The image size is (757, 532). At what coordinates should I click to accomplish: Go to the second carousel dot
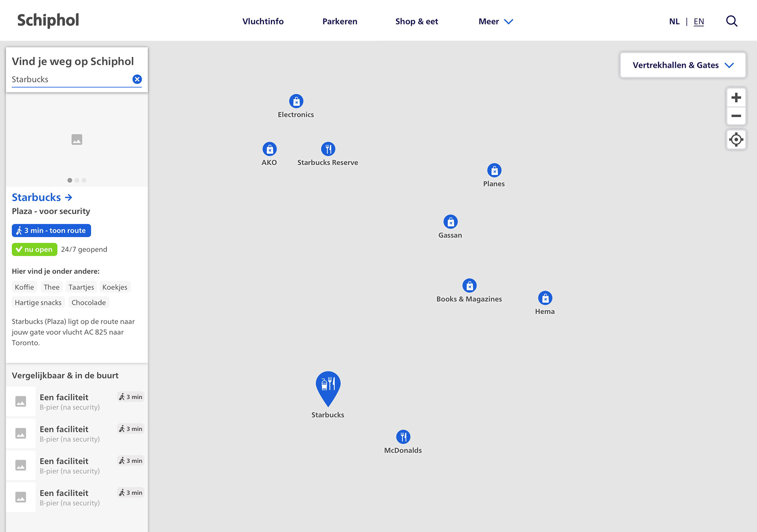77,180
